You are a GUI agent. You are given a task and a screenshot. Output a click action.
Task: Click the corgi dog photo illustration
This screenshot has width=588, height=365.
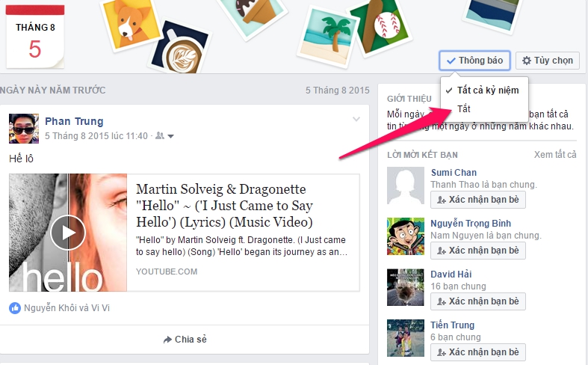point(131,25)
